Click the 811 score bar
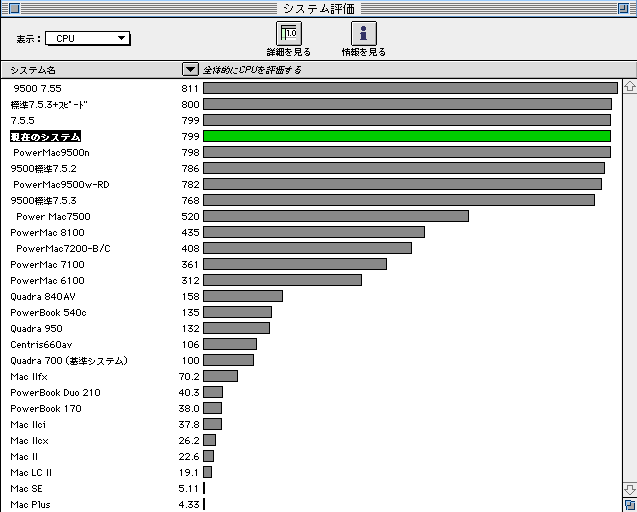Screen dimensions: 637x512 point(410,88)
